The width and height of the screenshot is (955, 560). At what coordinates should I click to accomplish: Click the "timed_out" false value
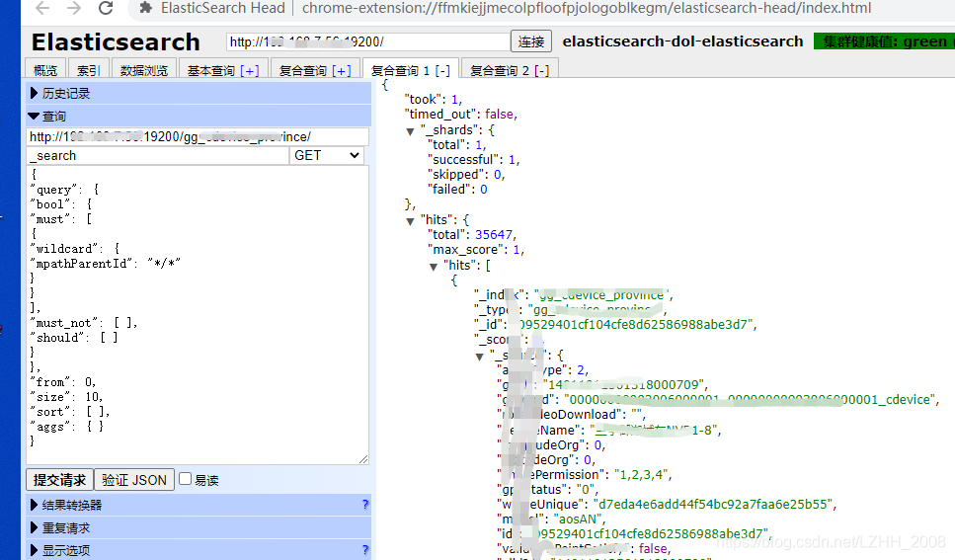point(500,114)
